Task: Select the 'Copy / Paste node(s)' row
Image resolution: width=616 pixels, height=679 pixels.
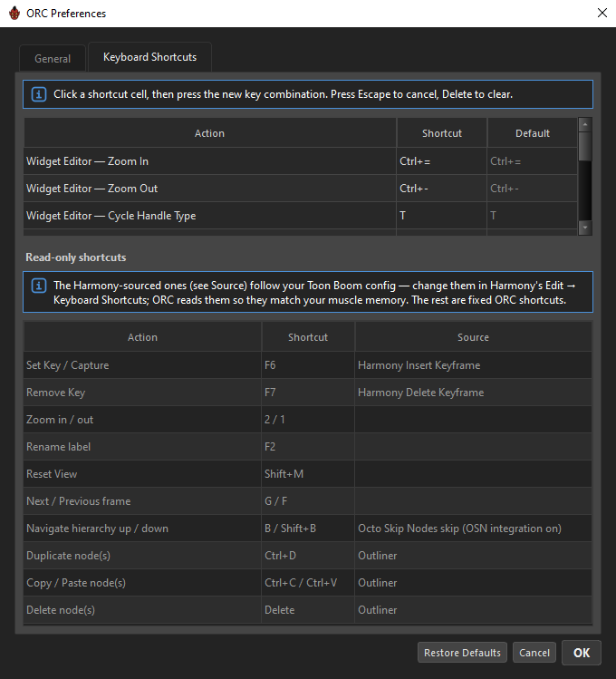Action: click(308, 583)
